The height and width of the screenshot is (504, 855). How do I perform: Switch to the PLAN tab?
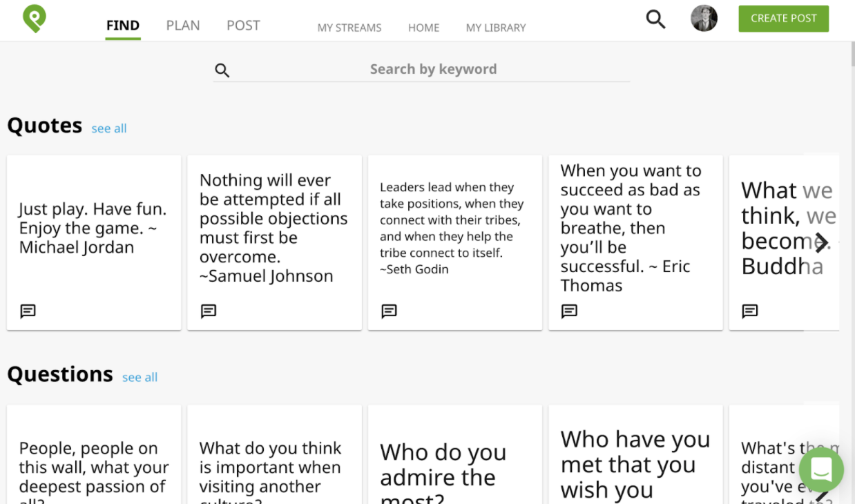(x=183, y=26)
